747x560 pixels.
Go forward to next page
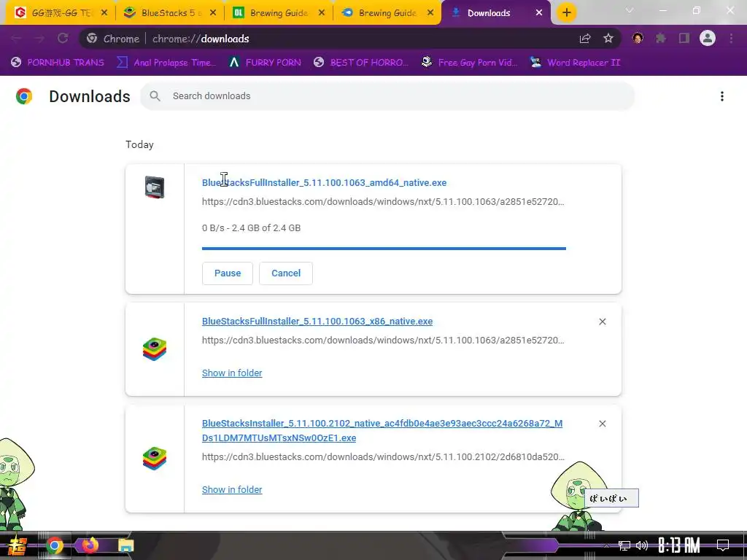pos(39,39)
